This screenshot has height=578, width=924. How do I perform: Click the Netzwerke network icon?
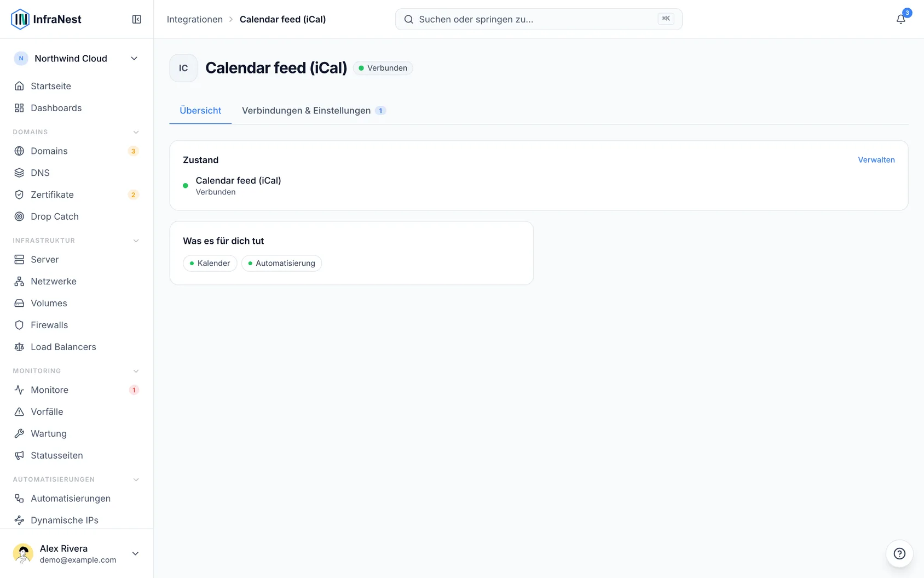click(x=19, y=281)
